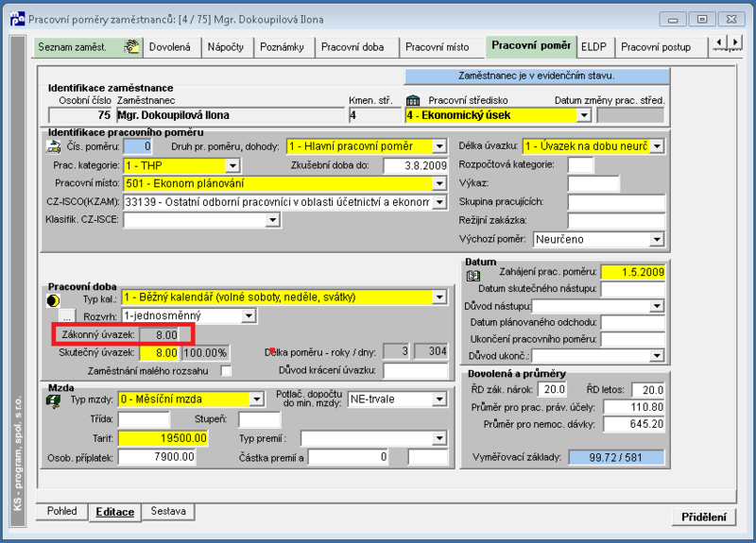
Task: Click the Přidělení button
Action: [x=703, y=517]
